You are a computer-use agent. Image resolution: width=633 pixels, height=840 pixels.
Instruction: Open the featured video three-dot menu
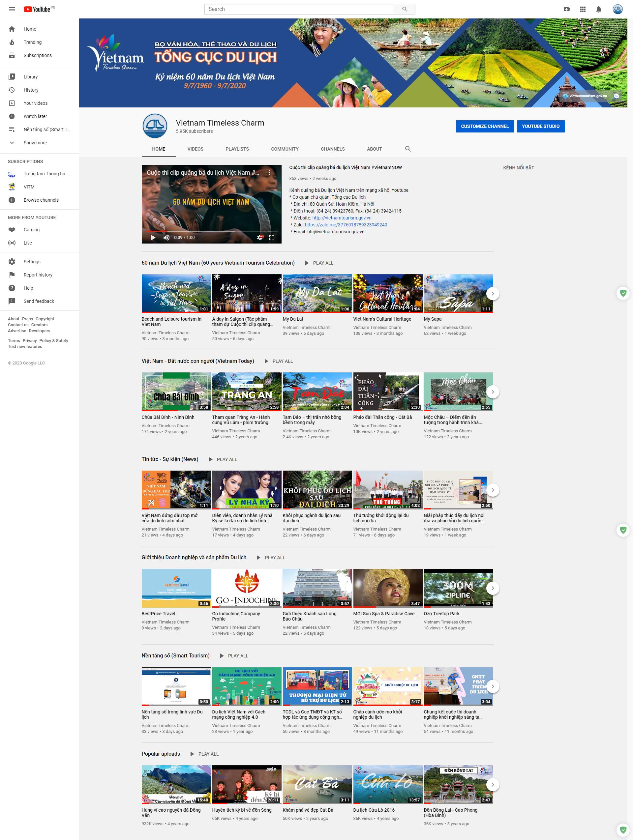269,173
